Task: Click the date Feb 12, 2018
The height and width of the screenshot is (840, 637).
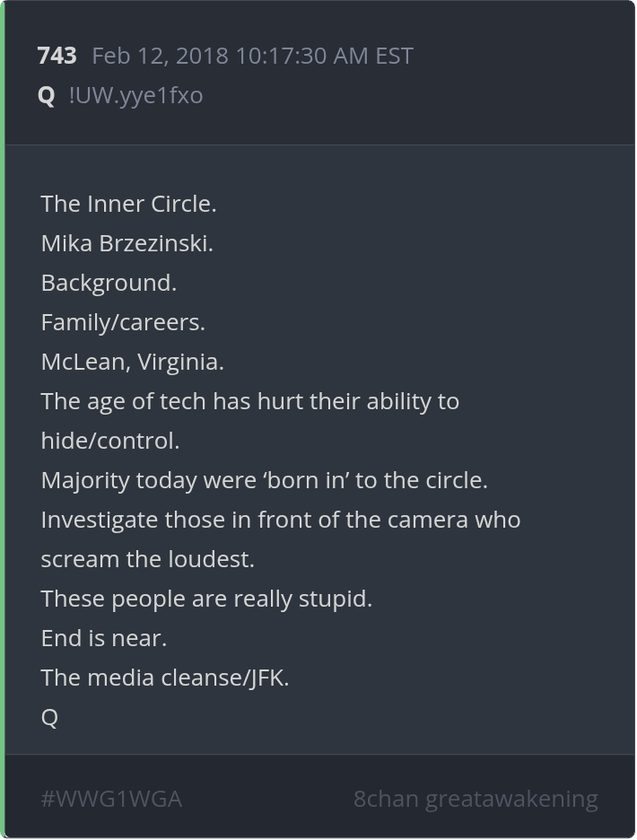Action: pyautogui.click(x=161, y=56)
